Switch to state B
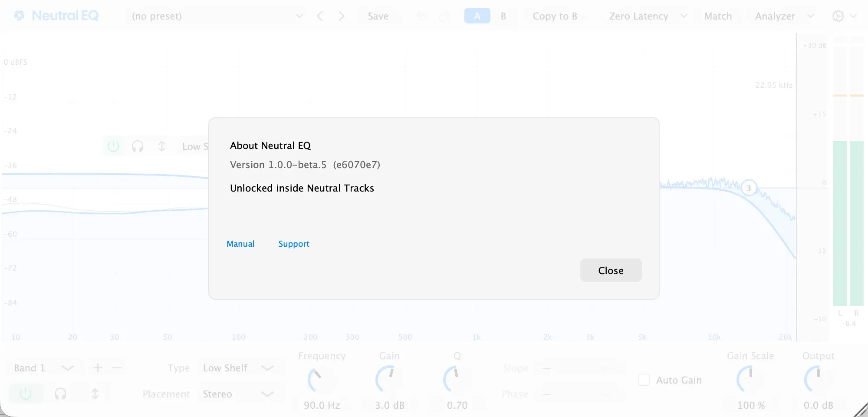Screen dimensions: 868x417 (503, 16)
